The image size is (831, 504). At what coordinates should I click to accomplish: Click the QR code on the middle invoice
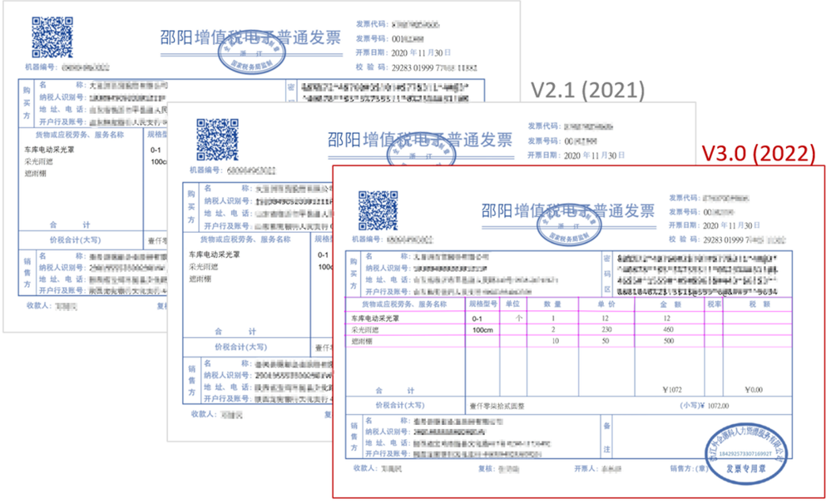[x=217, y=140]
